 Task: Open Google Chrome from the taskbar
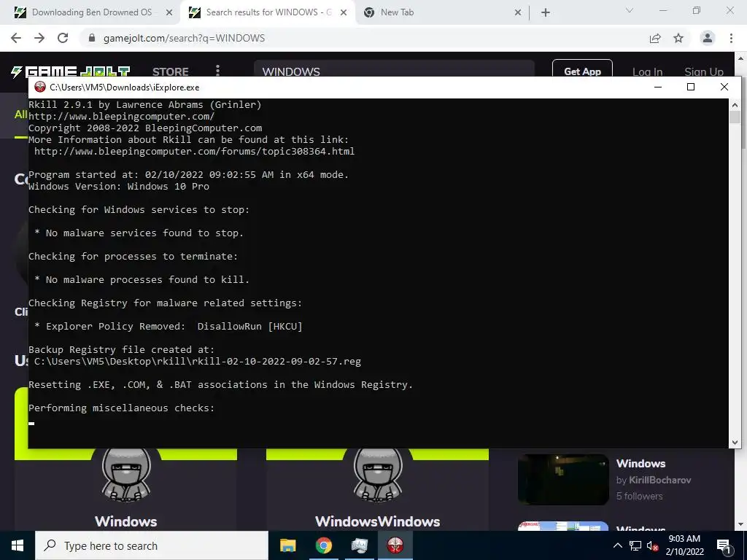click(x=323, y=545)
